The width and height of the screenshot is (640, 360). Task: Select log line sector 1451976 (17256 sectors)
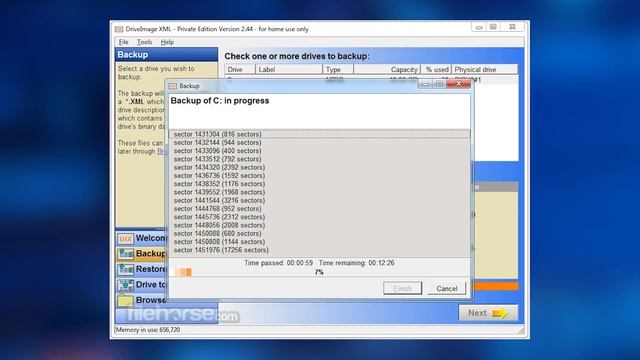tap(320, 250)
